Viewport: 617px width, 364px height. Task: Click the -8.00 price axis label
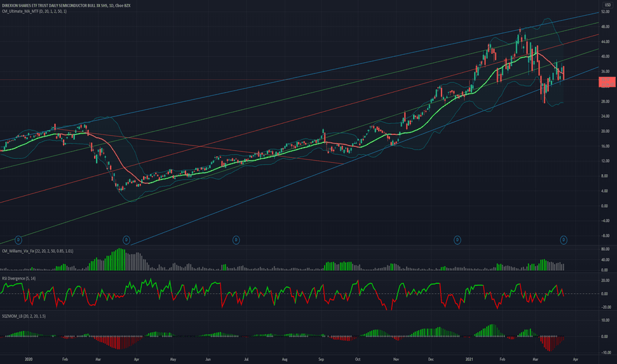604,236
